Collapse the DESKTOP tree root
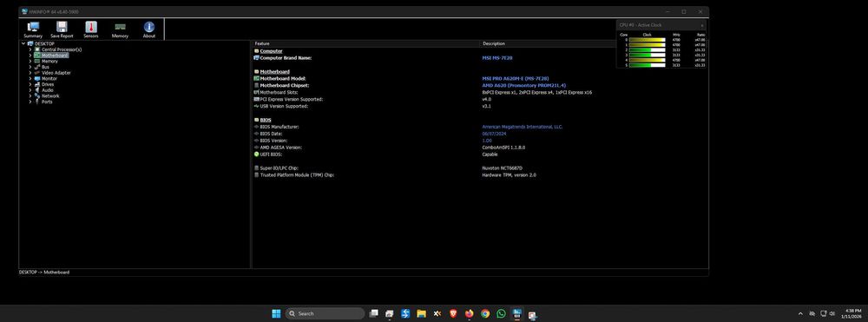This screenshot has width=868, height=322. (x=23, y=43)
